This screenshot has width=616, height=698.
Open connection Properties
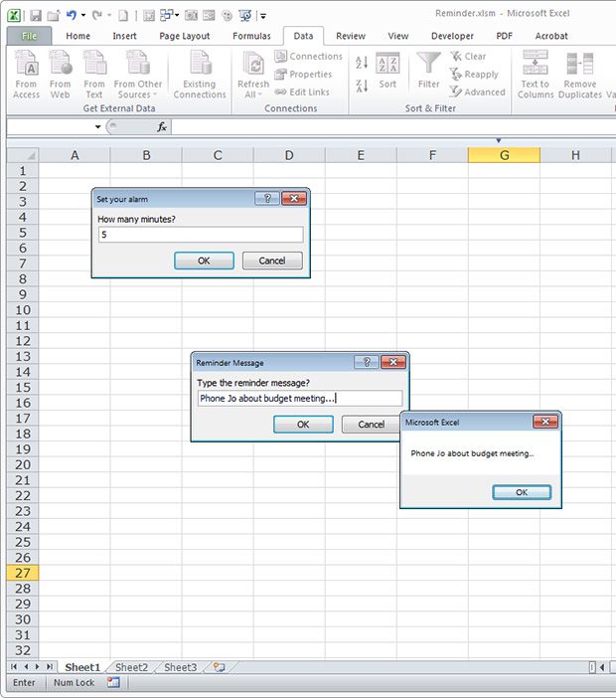[303, 74]
